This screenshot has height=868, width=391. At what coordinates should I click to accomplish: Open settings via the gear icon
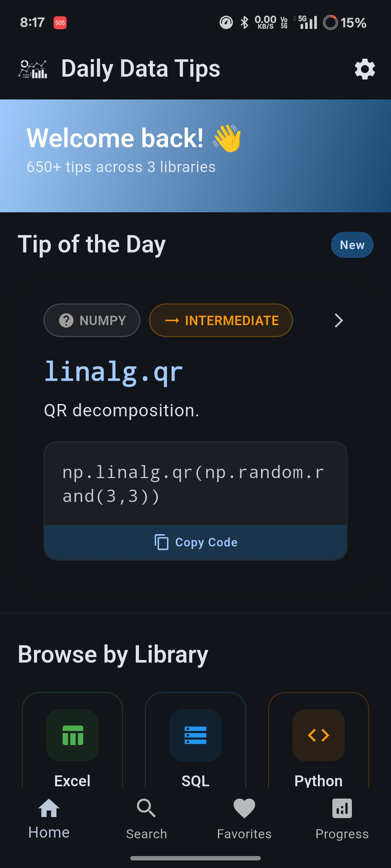coord(364,68)
